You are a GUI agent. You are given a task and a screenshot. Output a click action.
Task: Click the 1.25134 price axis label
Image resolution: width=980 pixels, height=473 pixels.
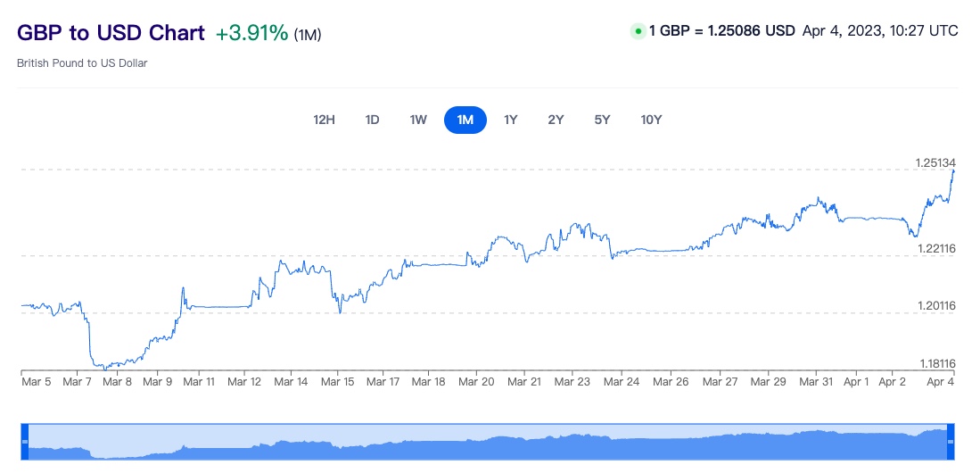935,162
